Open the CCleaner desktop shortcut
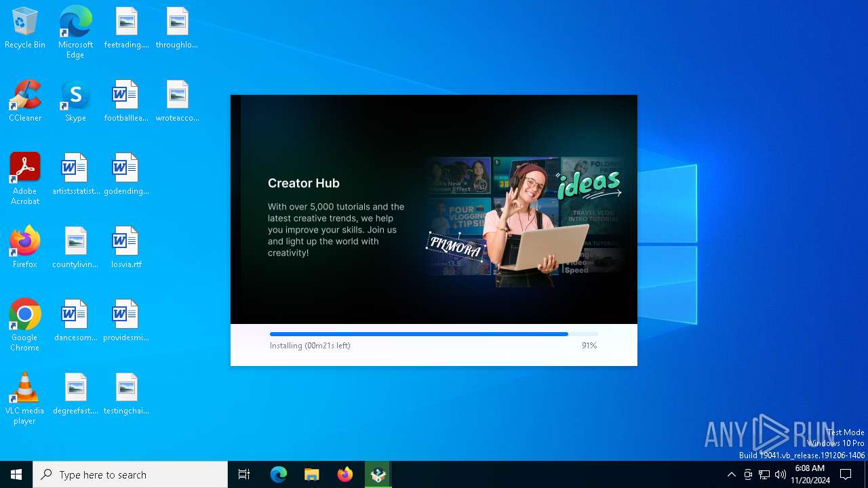 pos(25,101)
